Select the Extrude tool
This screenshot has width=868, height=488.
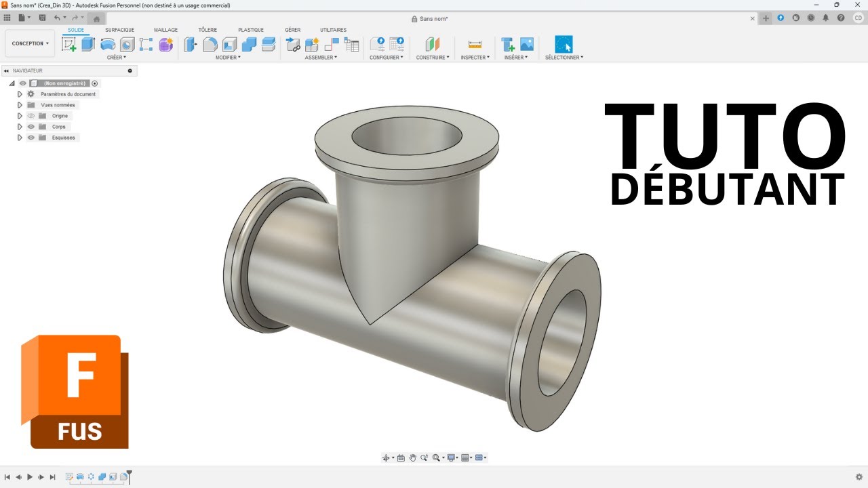tap(89, 44)
